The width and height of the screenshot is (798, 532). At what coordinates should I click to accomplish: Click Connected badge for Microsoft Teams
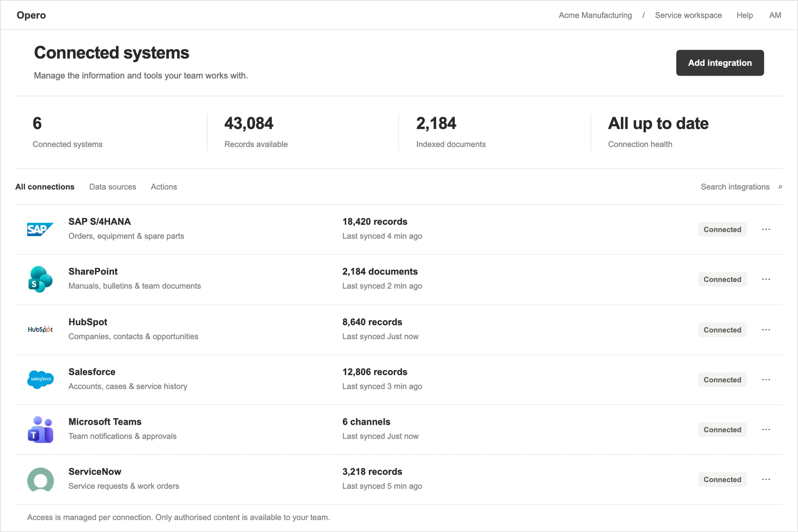tap(722, 429)
